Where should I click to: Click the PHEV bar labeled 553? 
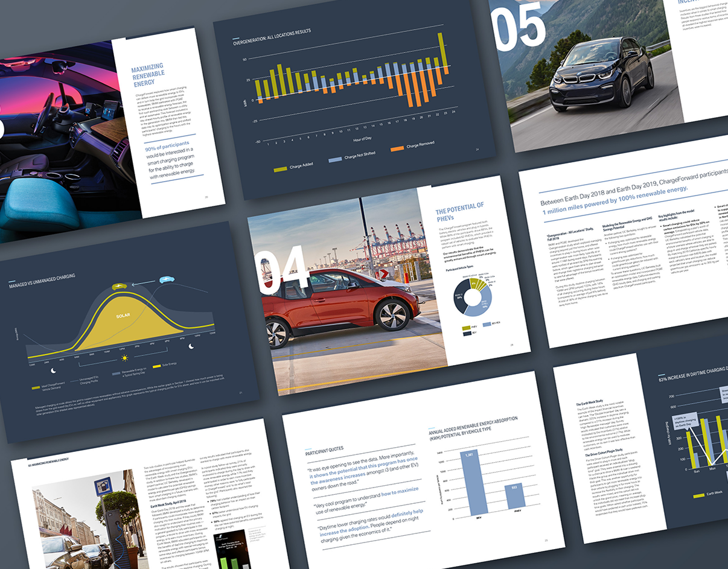(515, 497)
